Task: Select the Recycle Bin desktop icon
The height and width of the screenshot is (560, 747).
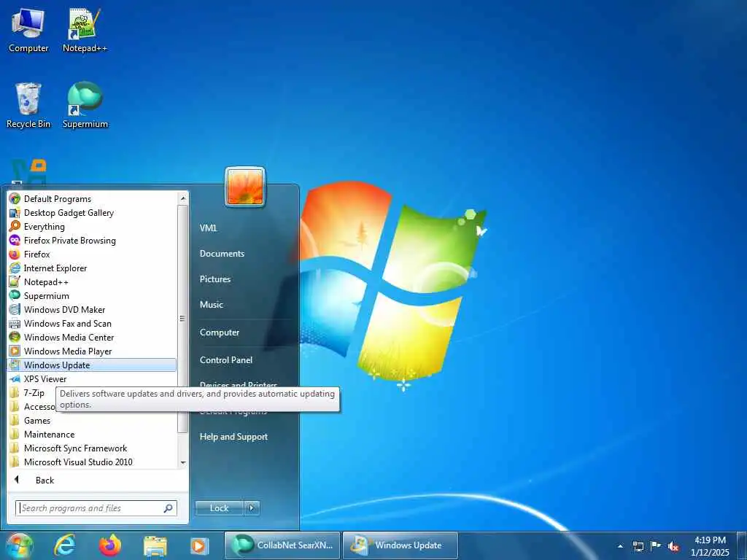Action: click(x=28, y=106)
